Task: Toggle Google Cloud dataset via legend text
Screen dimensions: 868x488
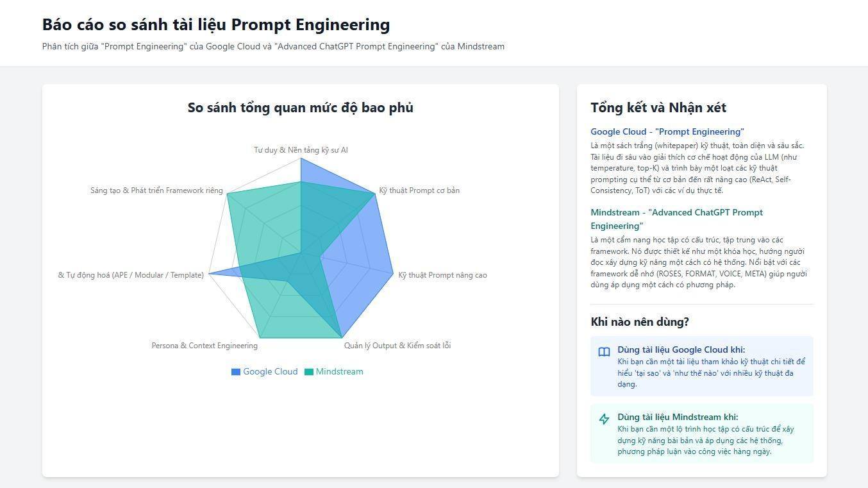Action: coord(270,372)
